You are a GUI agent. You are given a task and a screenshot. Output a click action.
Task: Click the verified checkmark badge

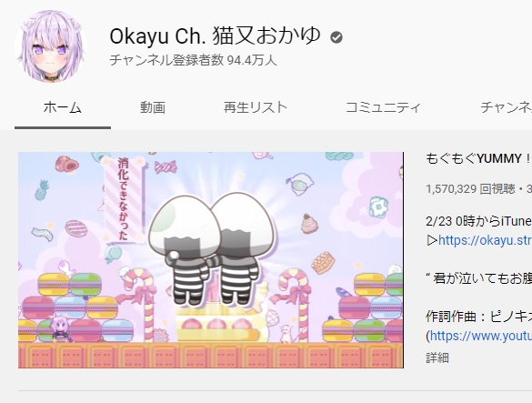[336, 37]
